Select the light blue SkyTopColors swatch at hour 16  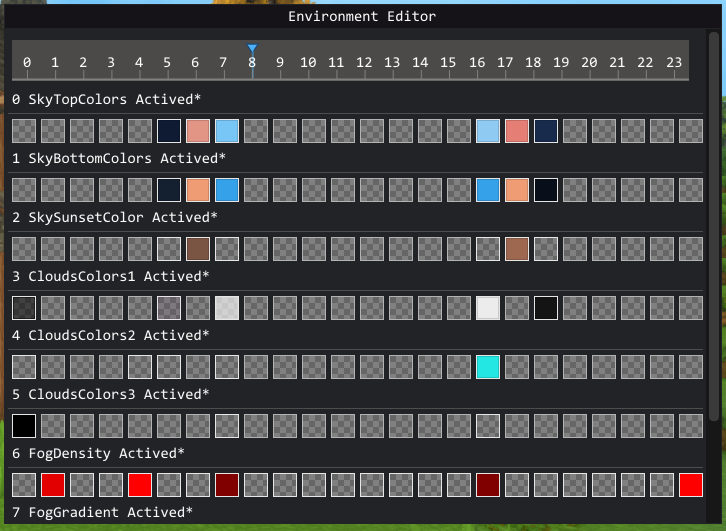point(488,131)
